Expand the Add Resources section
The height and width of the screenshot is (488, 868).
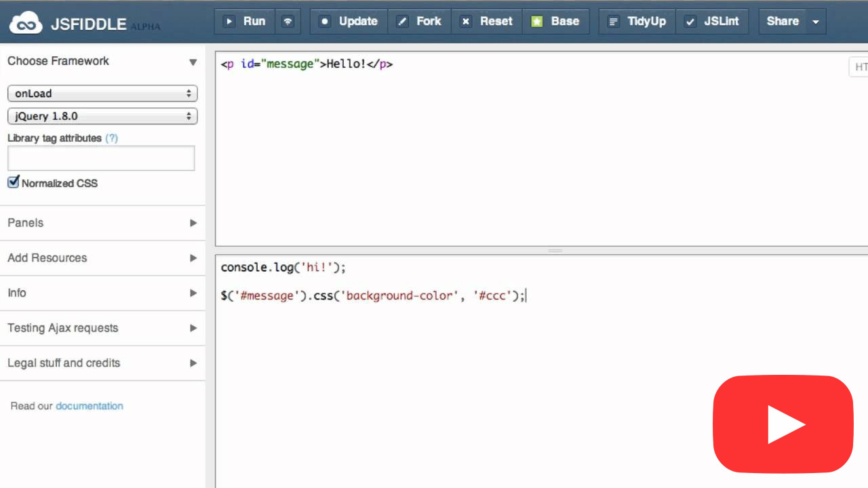(102, 258)
